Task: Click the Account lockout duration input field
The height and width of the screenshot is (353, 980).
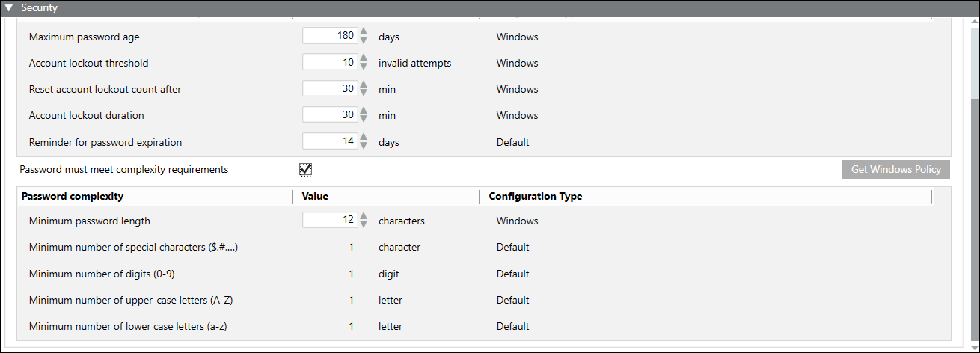Action: 330,115
